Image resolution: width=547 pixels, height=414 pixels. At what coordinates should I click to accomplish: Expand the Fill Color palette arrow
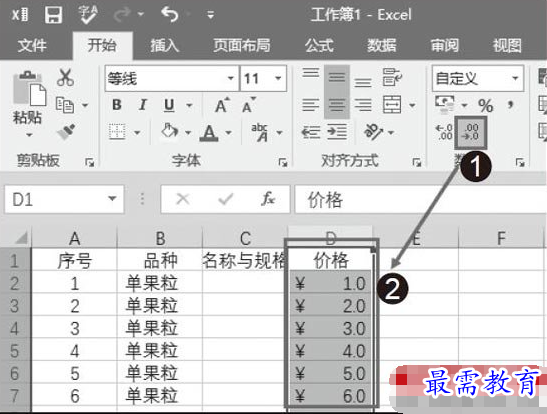click(x=188, y=133)
